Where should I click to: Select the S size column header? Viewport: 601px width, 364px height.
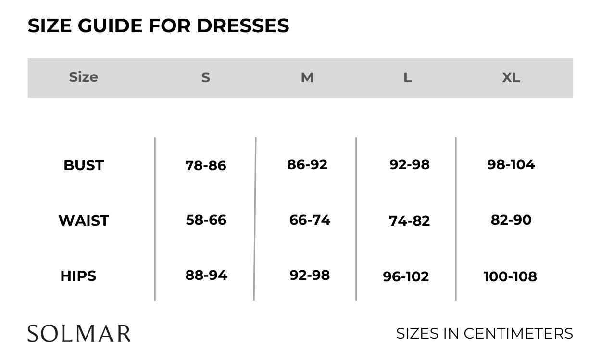pos(205,78)
